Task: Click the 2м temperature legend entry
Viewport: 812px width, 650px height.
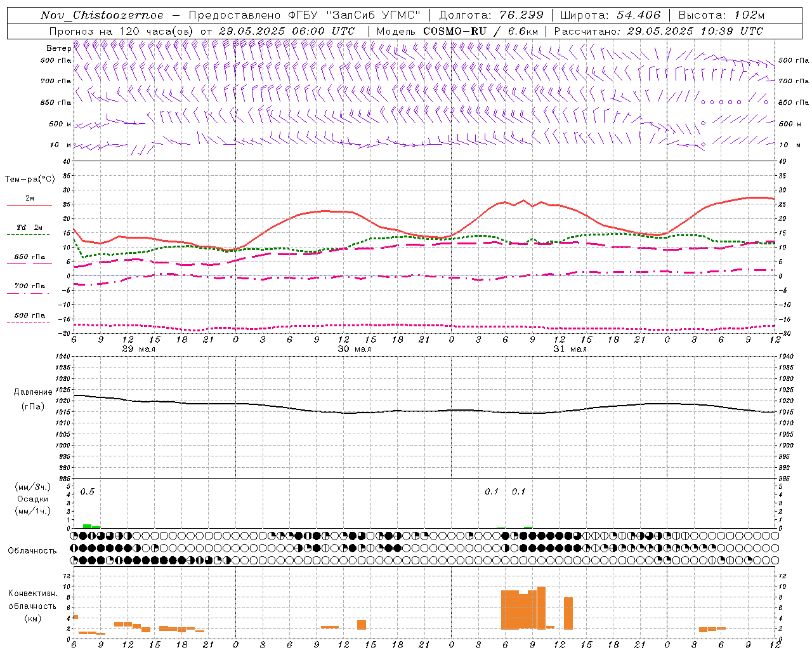Action: pos(30,199)
